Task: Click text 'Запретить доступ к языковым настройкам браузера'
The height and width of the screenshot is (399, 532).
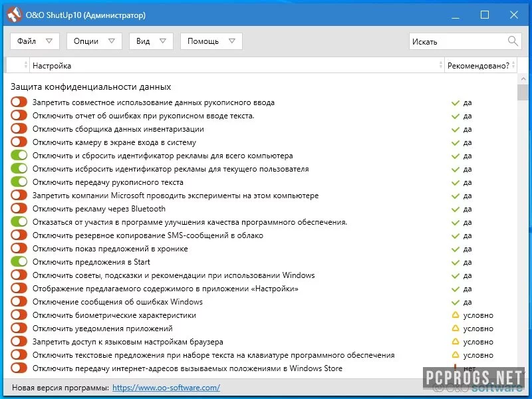Action: [x=128, y=342]
